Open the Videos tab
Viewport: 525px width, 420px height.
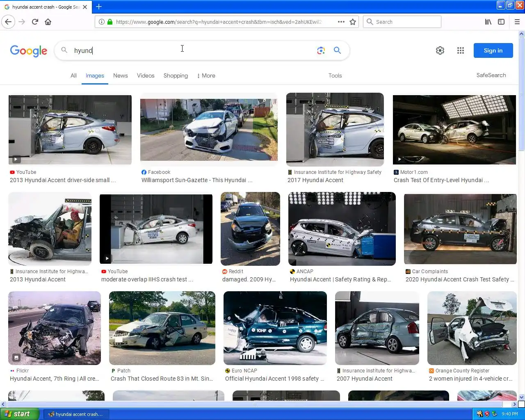click(146, 75)
